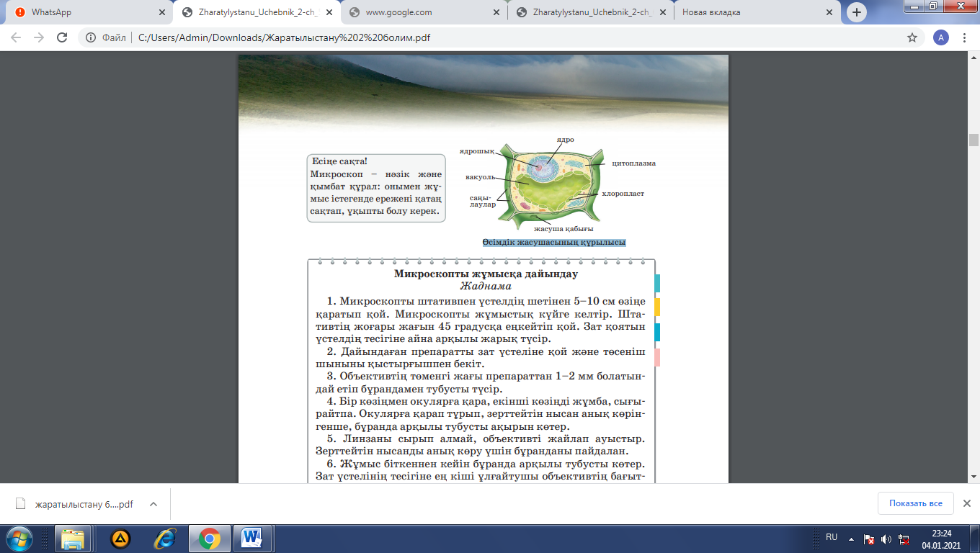Screen dimensions: 980x553
Task: View site information icon beside Файл
Action: point(91,37)
